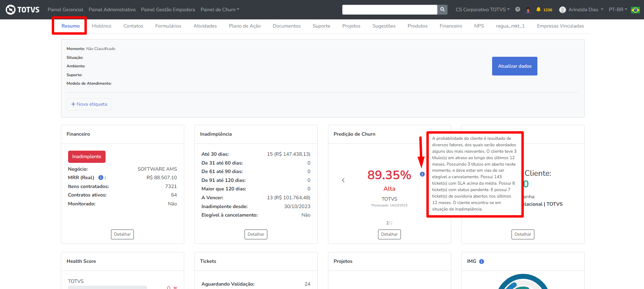Click Detalhar in the Predição de Churn card
Viewport: 644px width, 289px height.
[389, 234]
